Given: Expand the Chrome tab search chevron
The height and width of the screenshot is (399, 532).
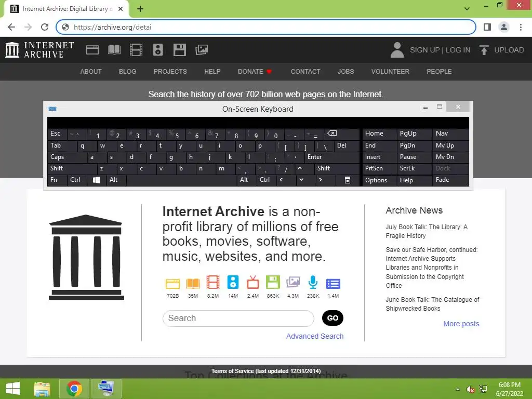Looking at the screenshot, I should 467,8.
